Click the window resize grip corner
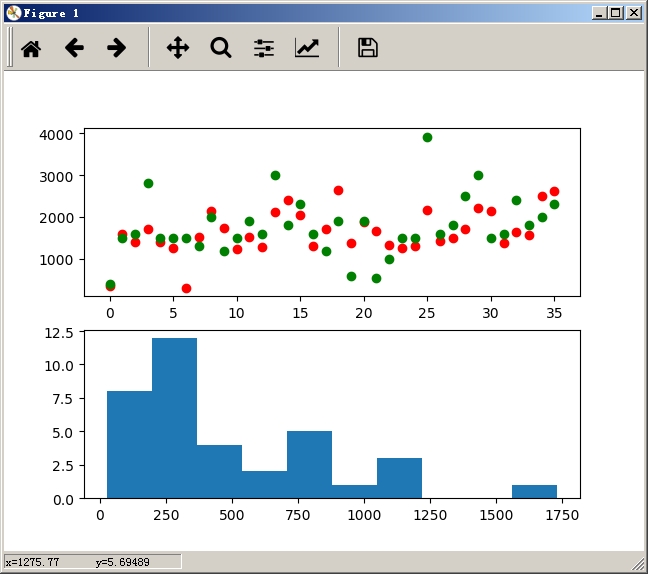Viewport: 648px width, 574px height. click(x=638, y=563)
